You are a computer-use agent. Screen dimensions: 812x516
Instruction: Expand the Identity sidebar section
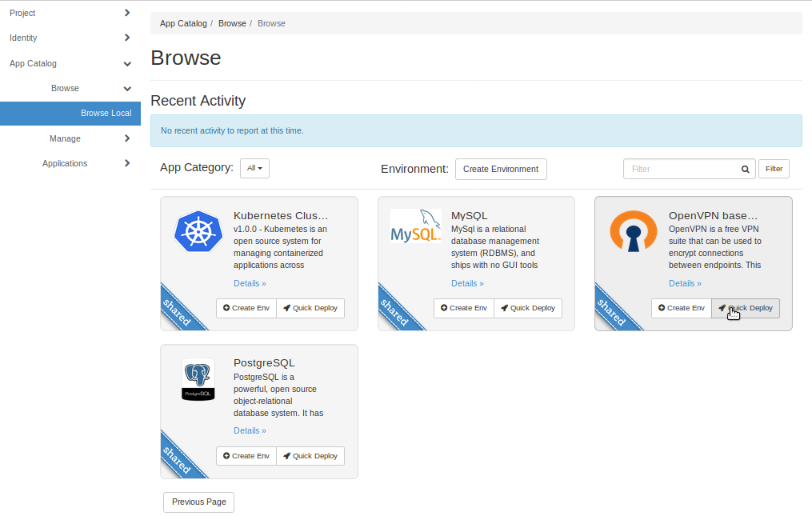[70, 38]
